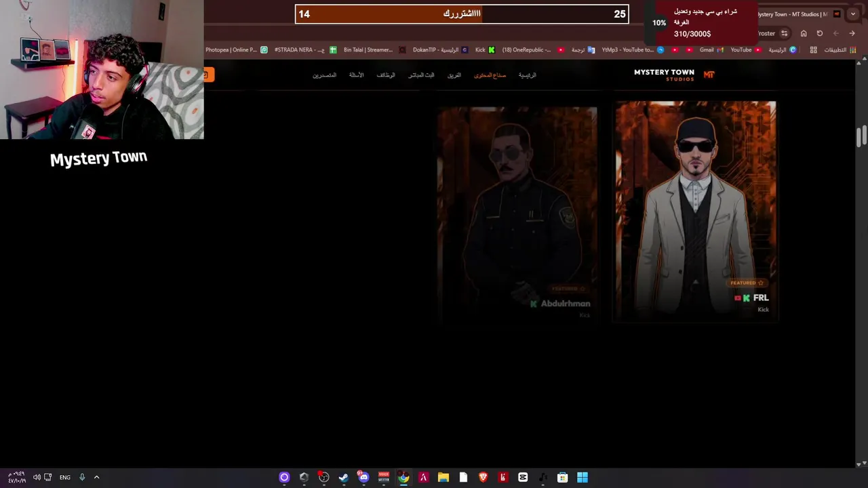
Task: Open the Gmail bookmark
Action: click(x=712, y=49)
